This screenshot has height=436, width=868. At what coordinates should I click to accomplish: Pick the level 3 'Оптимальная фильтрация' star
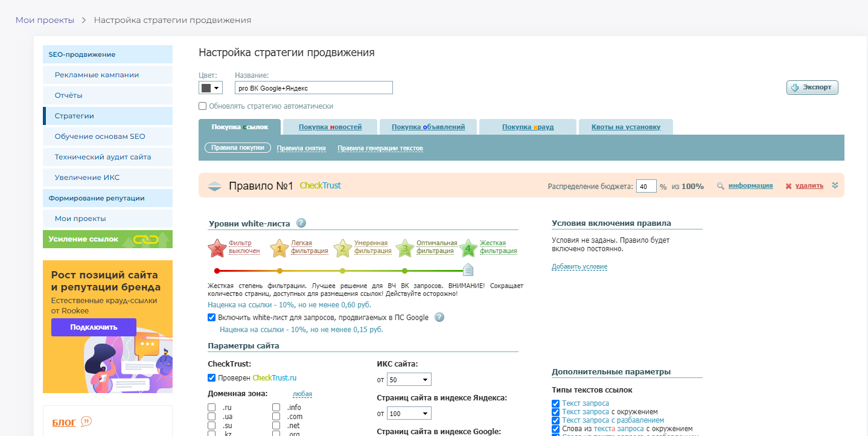405,248
